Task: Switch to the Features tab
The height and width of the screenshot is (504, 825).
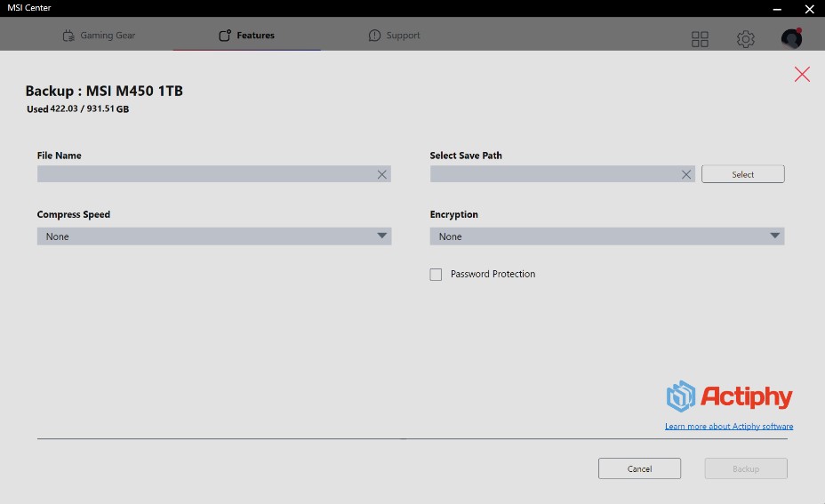Action: coord(246,36)
